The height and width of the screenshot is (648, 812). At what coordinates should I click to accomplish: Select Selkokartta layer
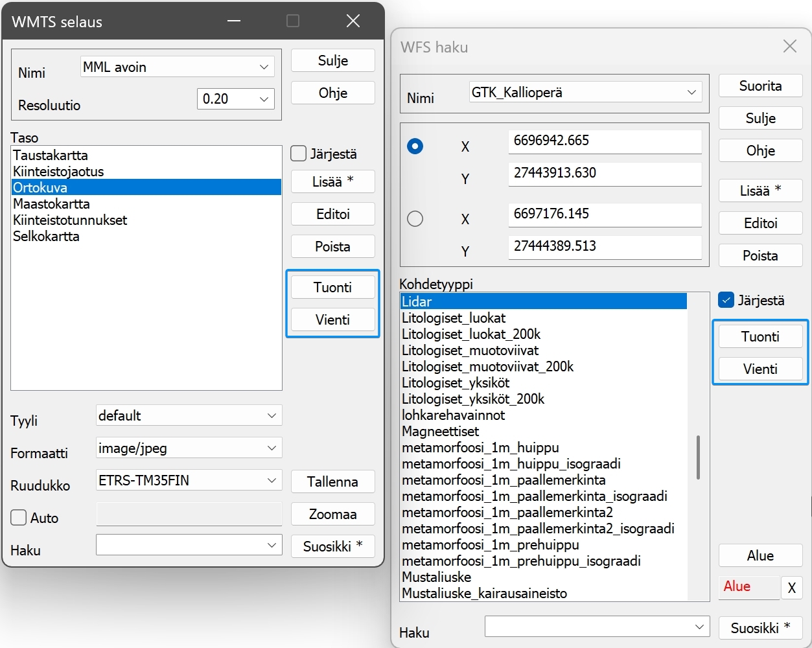[x=146, y=236]
